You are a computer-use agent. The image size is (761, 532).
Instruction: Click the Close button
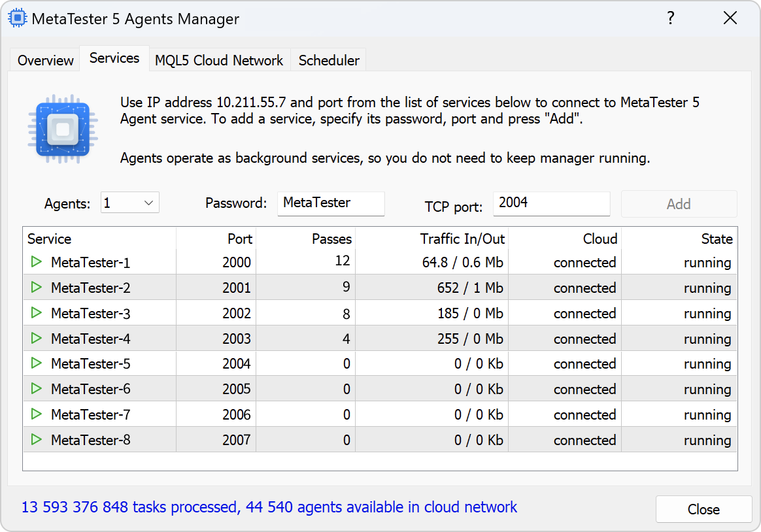point(703,509)
